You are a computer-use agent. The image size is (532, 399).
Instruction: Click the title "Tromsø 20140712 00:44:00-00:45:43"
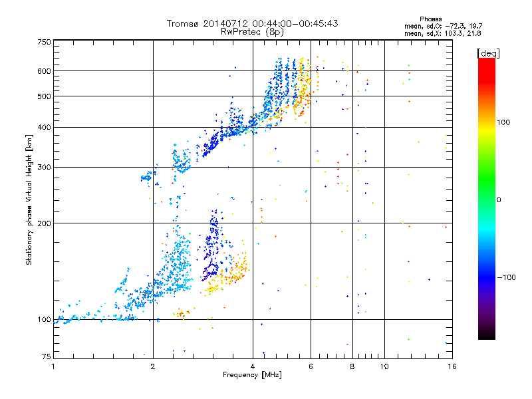pos(252,23)
